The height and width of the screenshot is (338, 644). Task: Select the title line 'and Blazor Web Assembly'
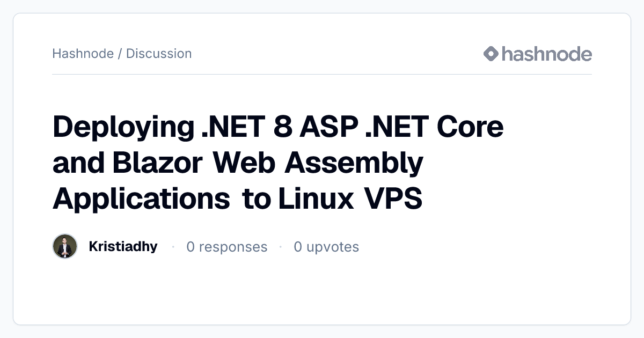[238, 163]
